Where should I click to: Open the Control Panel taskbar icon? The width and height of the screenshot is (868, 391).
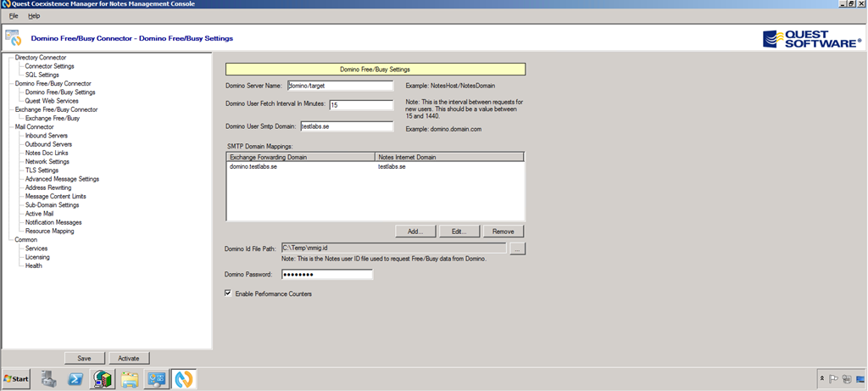pos(156,379)
